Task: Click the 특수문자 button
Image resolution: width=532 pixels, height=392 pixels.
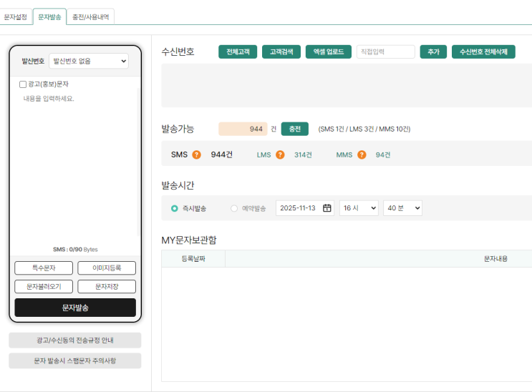Action: [44, 268]
